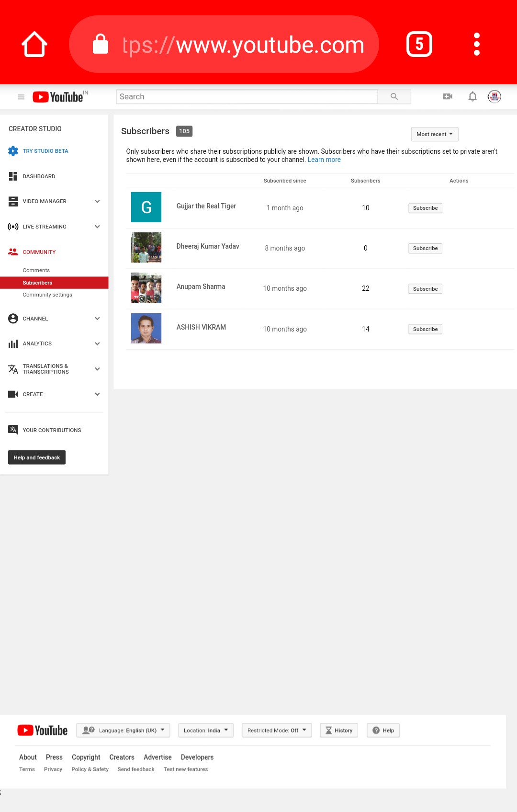517x812 pixels.
Task: Expand the Translations & Transcriptions chevron
Action: click(x=97, y=369)
